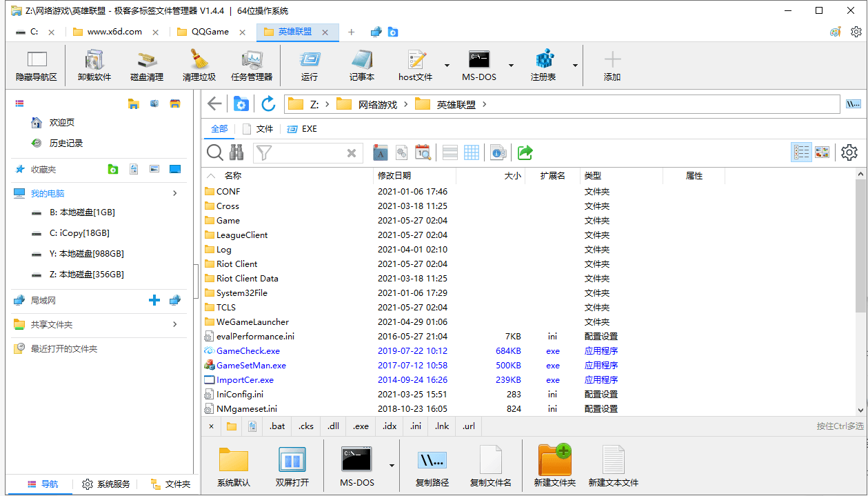Click the 双屏打开 dual-pane icon
Image resolution: width=868 pixels, height=496 pixels.
[x=292, y=466]
